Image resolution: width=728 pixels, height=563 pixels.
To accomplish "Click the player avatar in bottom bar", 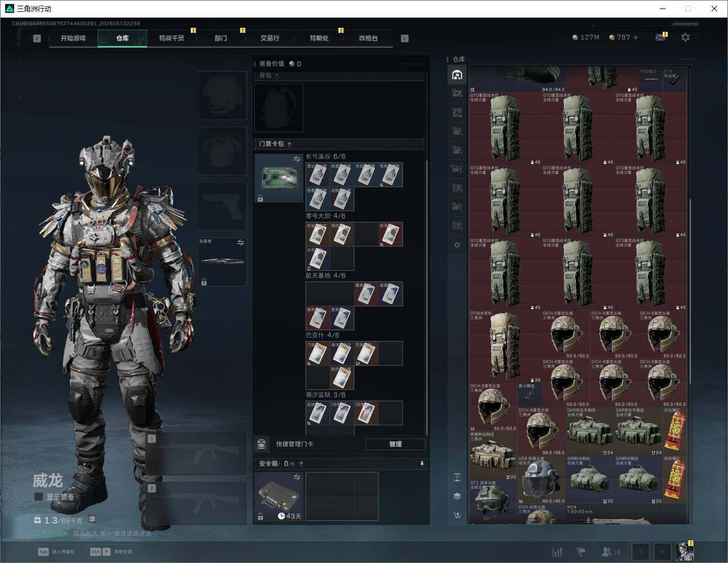I will click(x=684, y=551).
